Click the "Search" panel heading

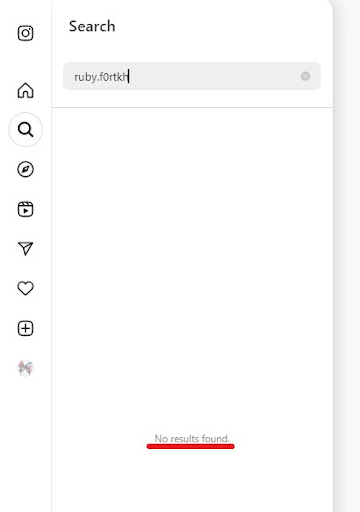[x=92, y=26]
